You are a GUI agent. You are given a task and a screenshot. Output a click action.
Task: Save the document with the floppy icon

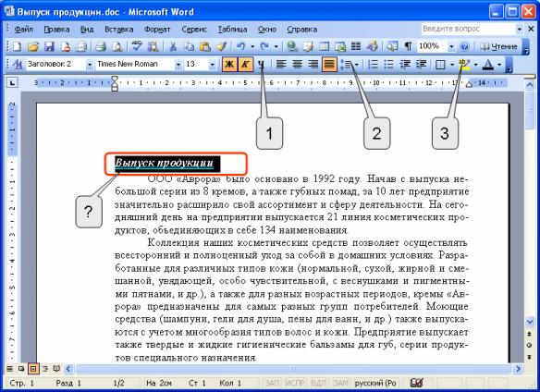click(x=50, y=46)
